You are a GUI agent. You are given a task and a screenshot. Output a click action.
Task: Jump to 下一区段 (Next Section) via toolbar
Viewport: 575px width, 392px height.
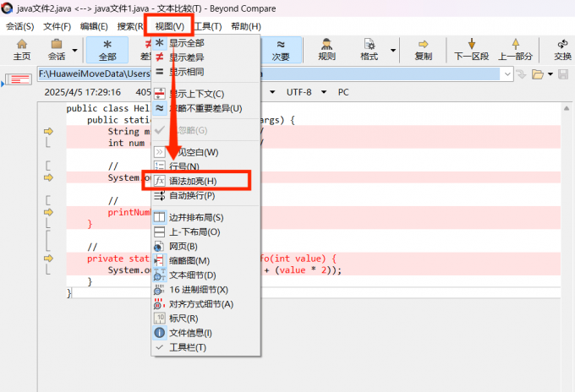(x=471, y=49)
